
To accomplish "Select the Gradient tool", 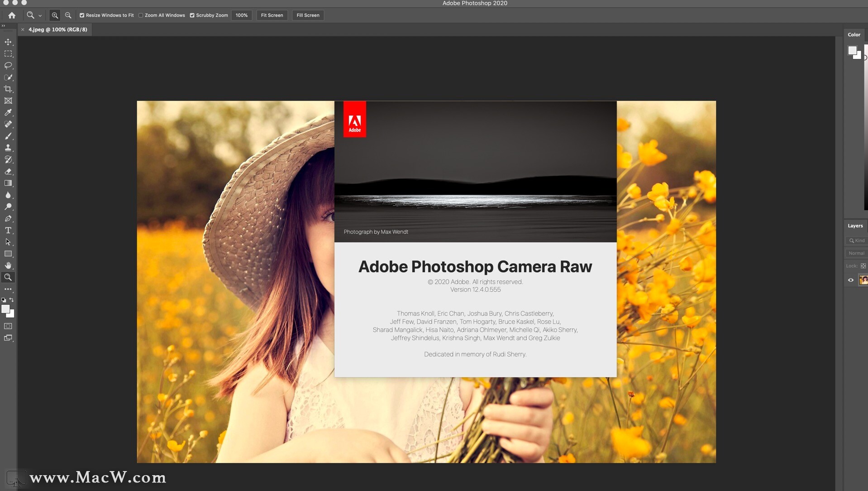I will click(x=8, y=183).
